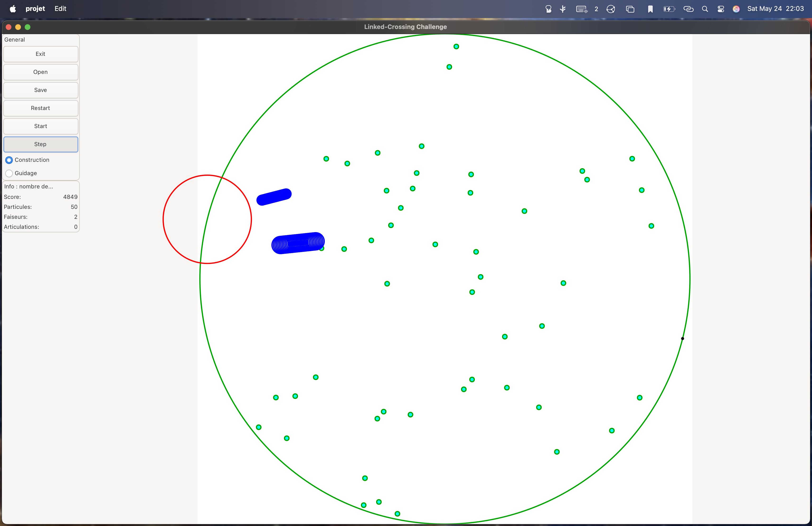Save the current simulation
Image resolution: width=812 pixels, height=526 pixels.
[x=41, y=90]
